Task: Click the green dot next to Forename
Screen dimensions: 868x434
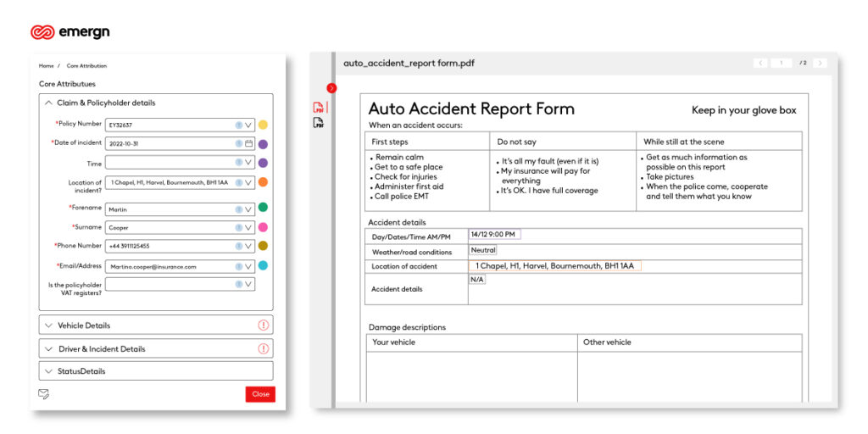Action: point(264,208)
